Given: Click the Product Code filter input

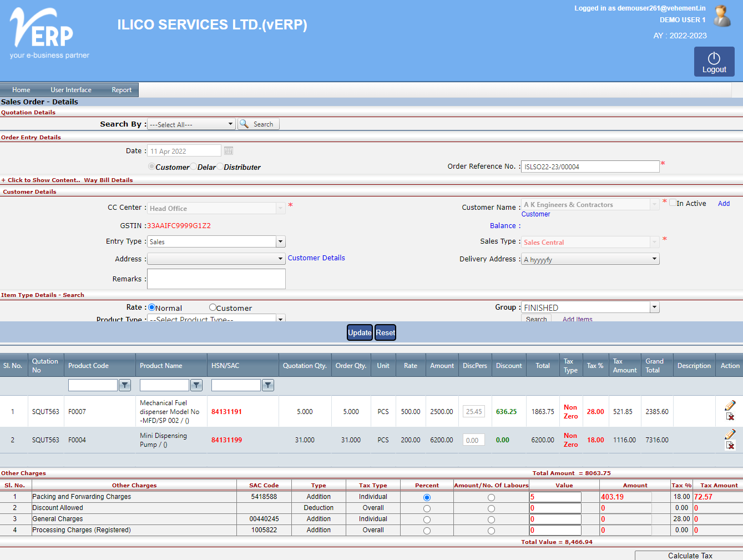Looking at the screenshot, I should pos(93,385).
